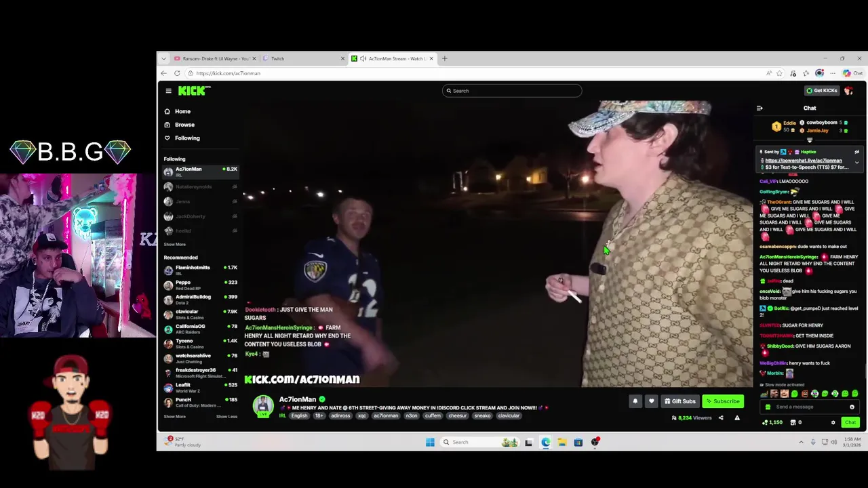This screenshot has height=488, width=868.
Task: Open freakdestroyer36 recommended channel
Action: coord(200,373)
